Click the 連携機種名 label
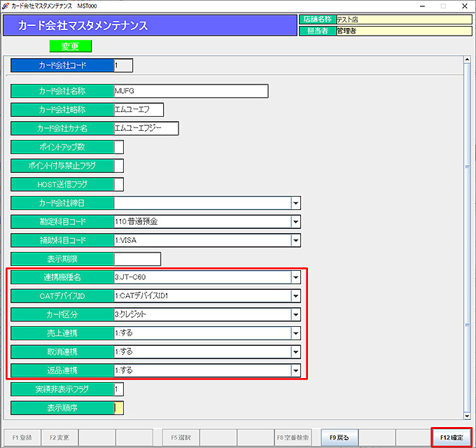The height and width of the screenshot is (448, 476). [62, 277]
